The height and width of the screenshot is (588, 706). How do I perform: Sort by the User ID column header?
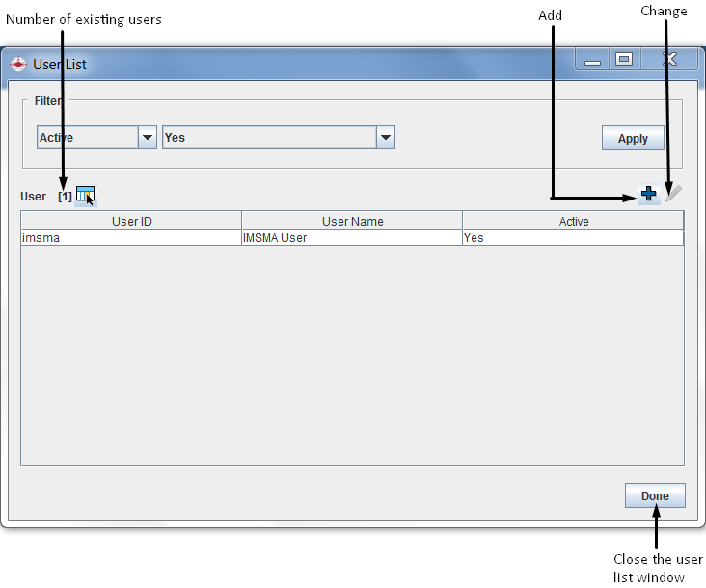[131, 221]
